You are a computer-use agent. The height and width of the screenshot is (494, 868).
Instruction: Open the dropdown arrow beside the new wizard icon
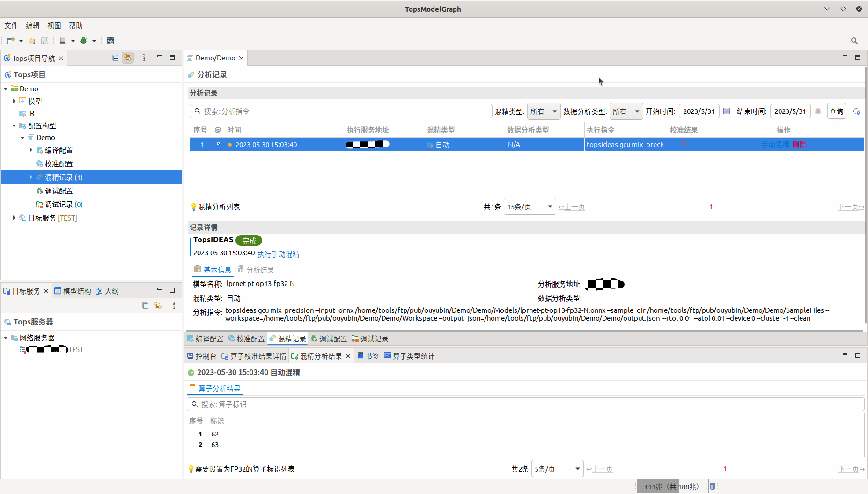coord(21,41)
